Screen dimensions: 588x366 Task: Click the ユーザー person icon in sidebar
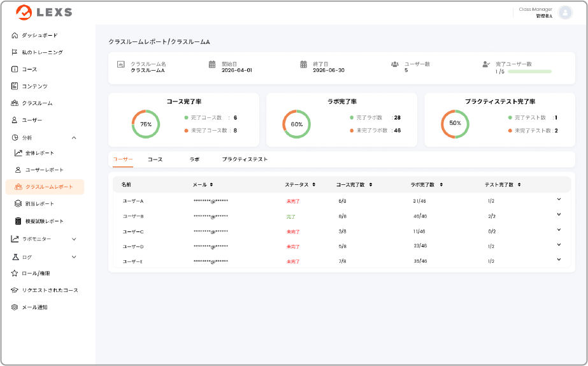tap(15, 120)
